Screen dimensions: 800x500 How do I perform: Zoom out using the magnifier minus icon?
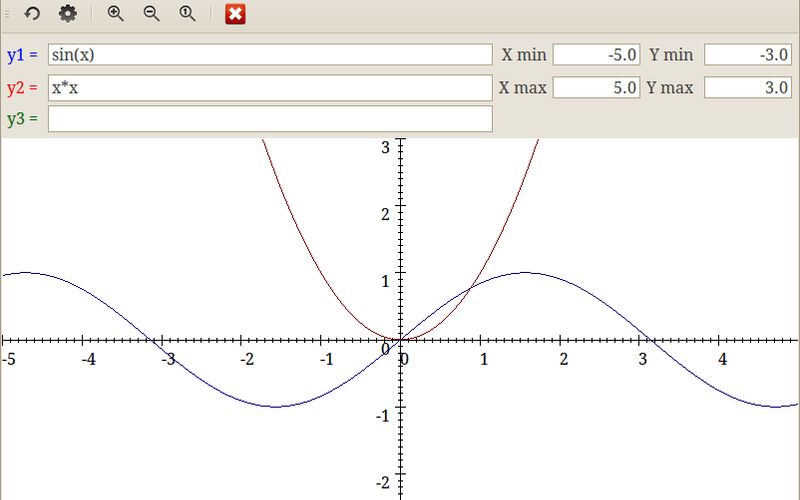point(152,14)
